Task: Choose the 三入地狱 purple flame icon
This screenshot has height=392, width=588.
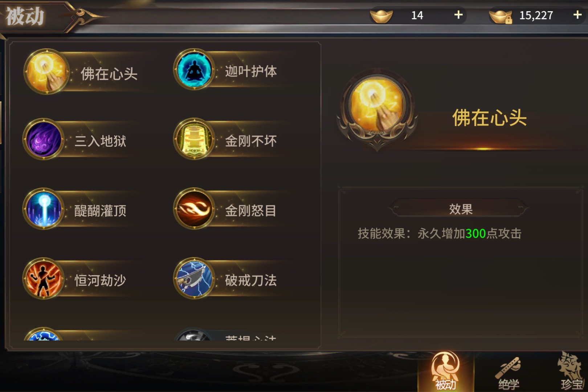Action: (x=44, y=139)
